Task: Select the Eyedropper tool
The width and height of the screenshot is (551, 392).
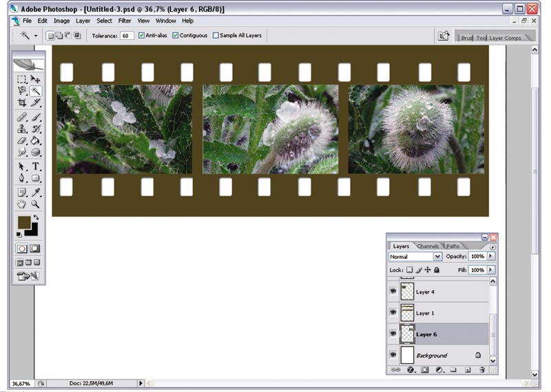Action: click(x=35, y=192)
